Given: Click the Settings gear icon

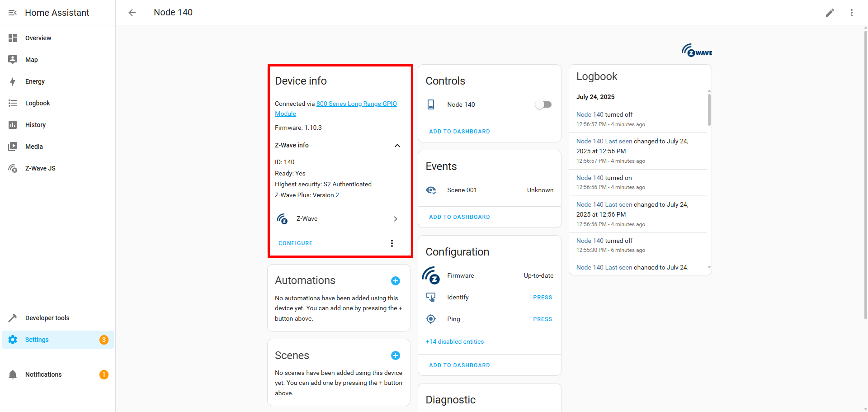Looking at the screenshot, I should click(x=13, y=340).
